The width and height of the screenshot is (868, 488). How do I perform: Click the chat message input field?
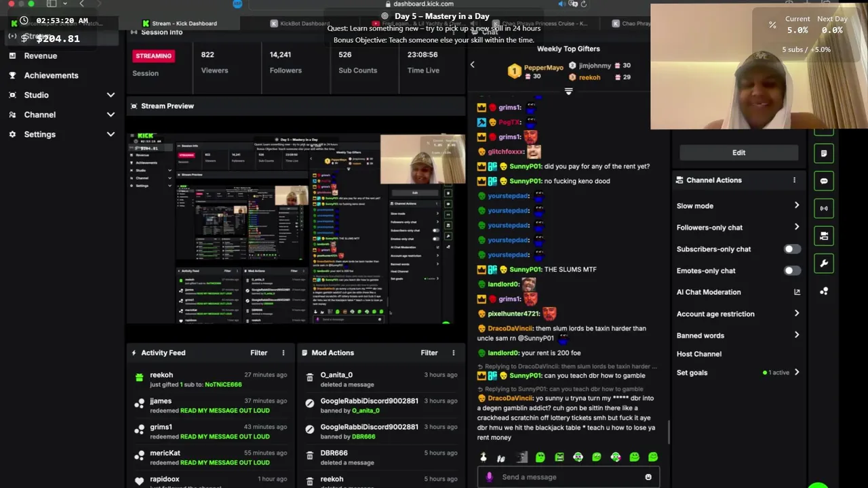(568, 477)
